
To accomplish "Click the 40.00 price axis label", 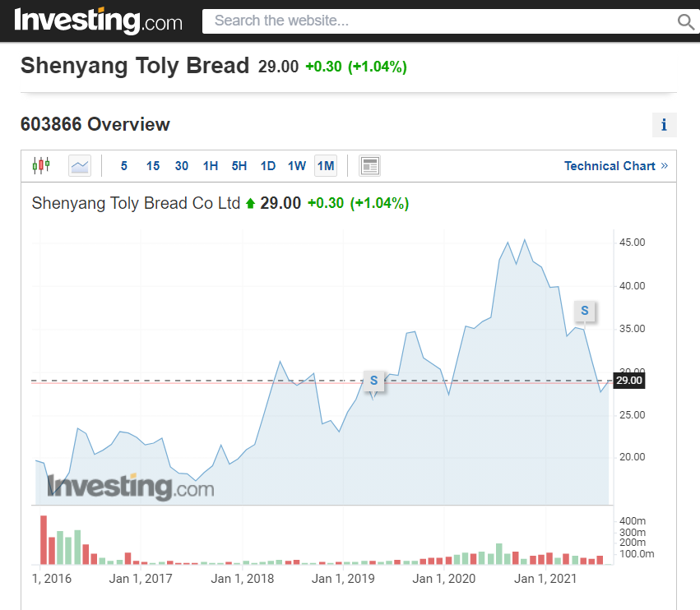I will [x=633, y=285].
